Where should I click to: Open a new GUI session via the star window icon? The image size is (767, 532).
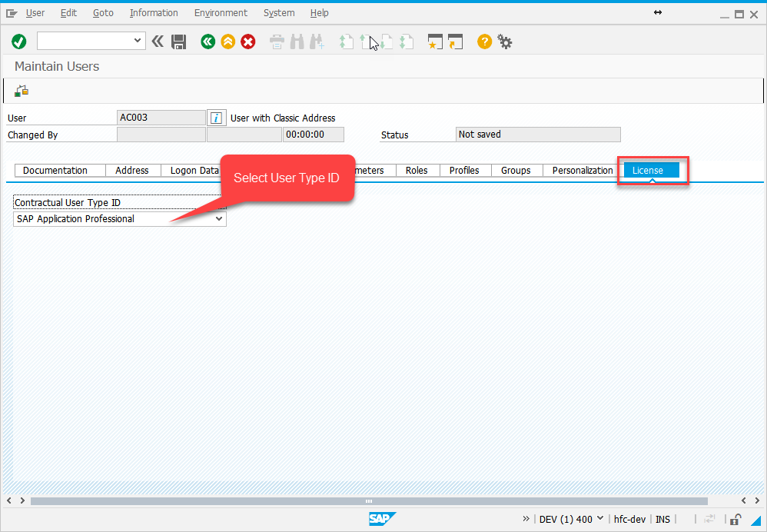(435, 42)
